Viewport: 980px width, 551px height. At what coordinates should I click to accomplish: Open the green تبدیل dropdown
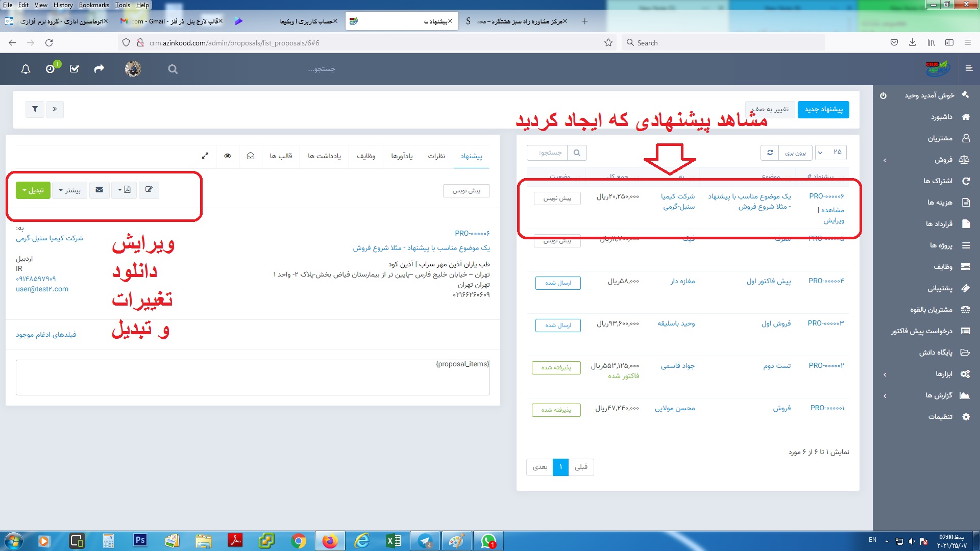pyautogui.click(x=33, y=190)
